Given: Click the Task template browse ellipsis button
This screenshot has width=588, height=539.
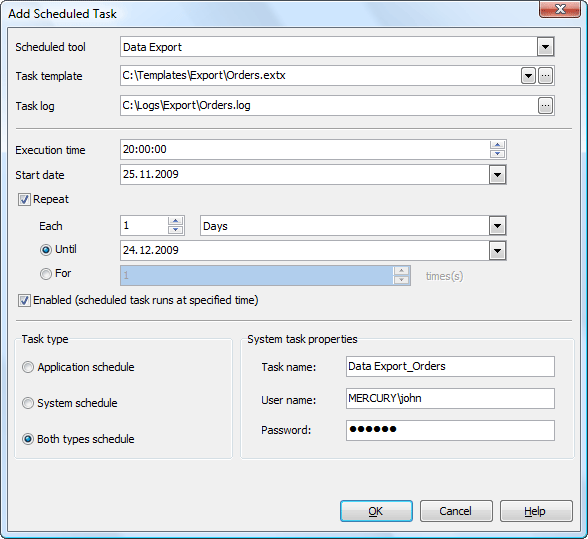Looking at the screenshot, I should click(x=545, y=76).
